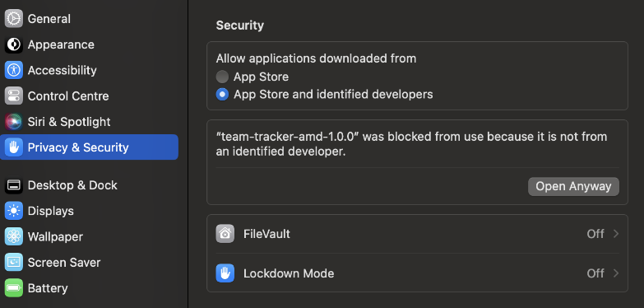Image resolution: width=644 pixels, height=308 pixels.
Task: Expand Lockdown Mode chevron
Action: click(x=616, y=273)
